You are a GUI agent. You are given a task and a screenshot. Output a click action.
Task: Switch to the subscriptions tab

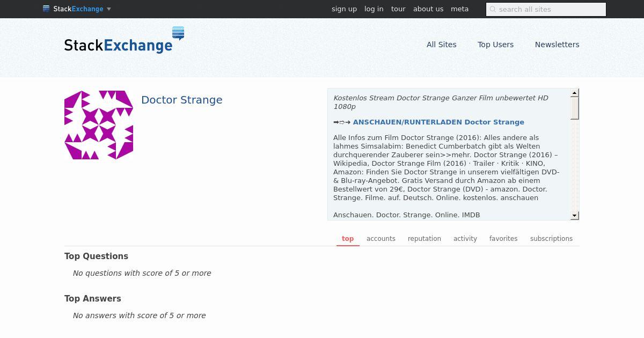tap(551, 239)
